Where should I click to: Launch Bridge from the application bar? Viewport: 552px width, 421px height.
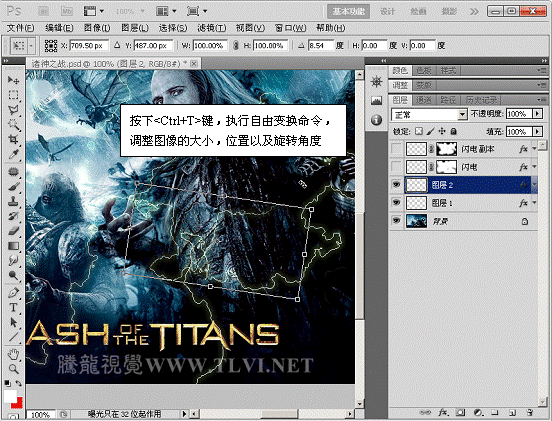click(x=44, y=11)
